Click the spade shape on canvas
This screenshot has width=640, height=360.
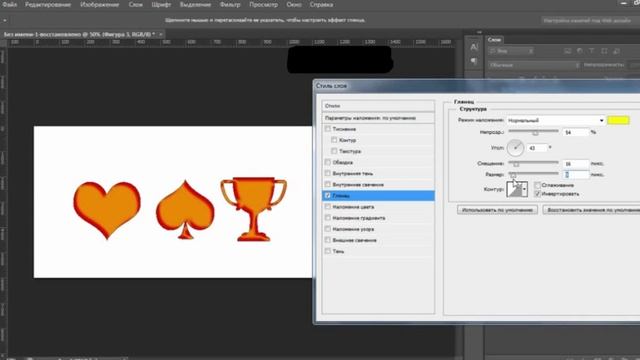[x=185, y=210]
